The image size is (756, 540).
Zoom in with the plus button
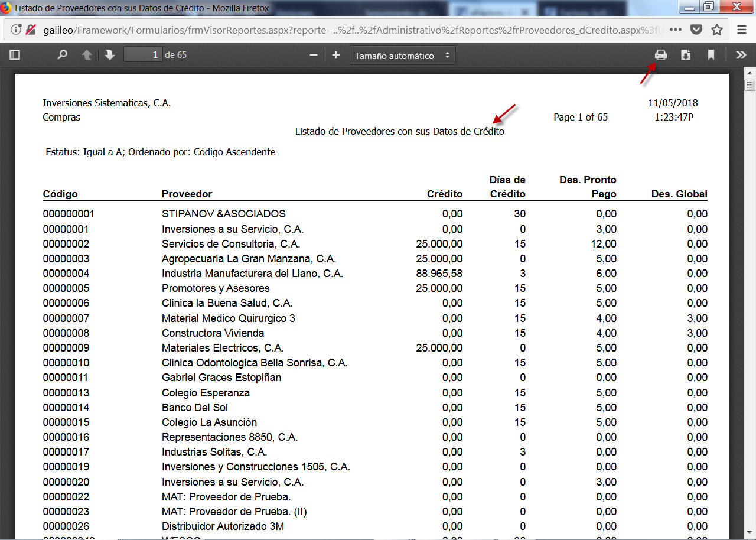point(336,55)
